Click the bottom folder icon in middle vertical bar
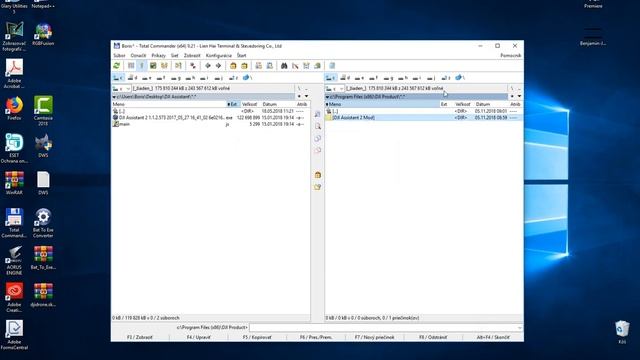640x360 pixels. (318, 187)
